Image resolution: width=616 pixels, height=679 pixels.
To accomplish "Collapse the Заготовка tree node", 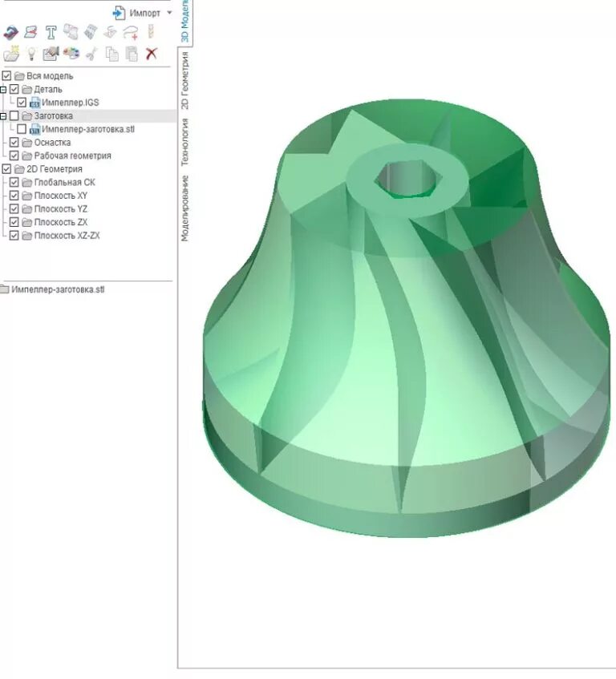I will click(x=3, y=116).
